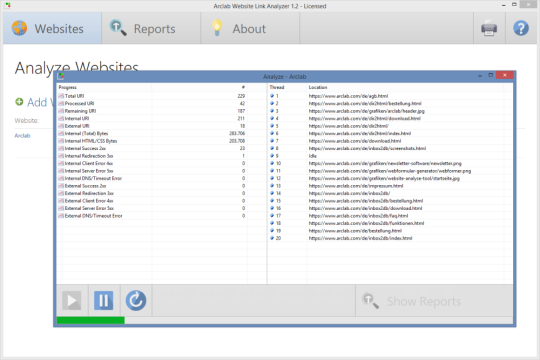Click thread 1 agb.html location
The width and height of the screenshot is (540, 360).
click(348, 96)
